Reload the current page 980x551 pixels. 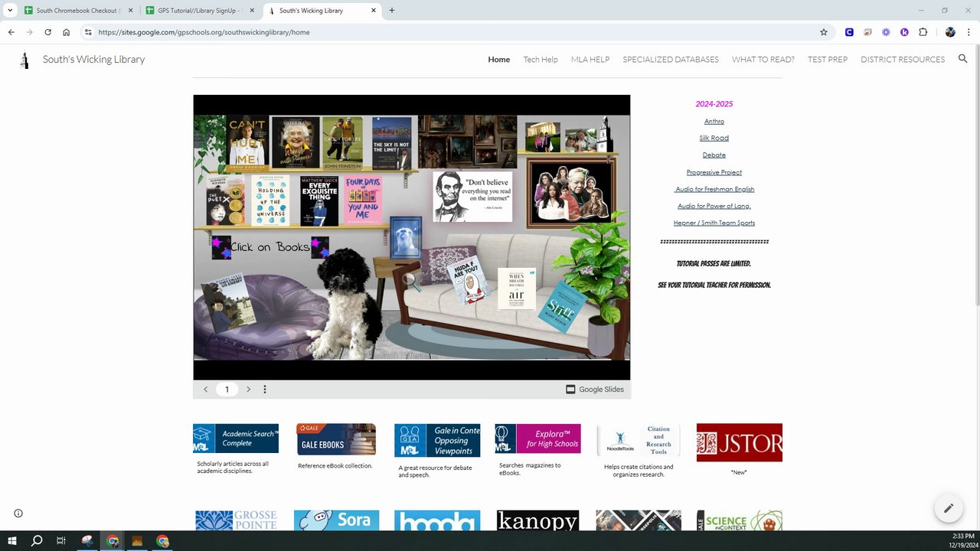tap(48, 32)
